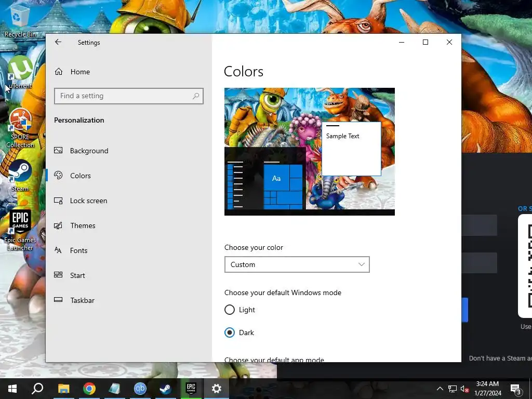532x399 pixels.
Task: Open the clock and date flyout
Action: click(x=487, y=389)
